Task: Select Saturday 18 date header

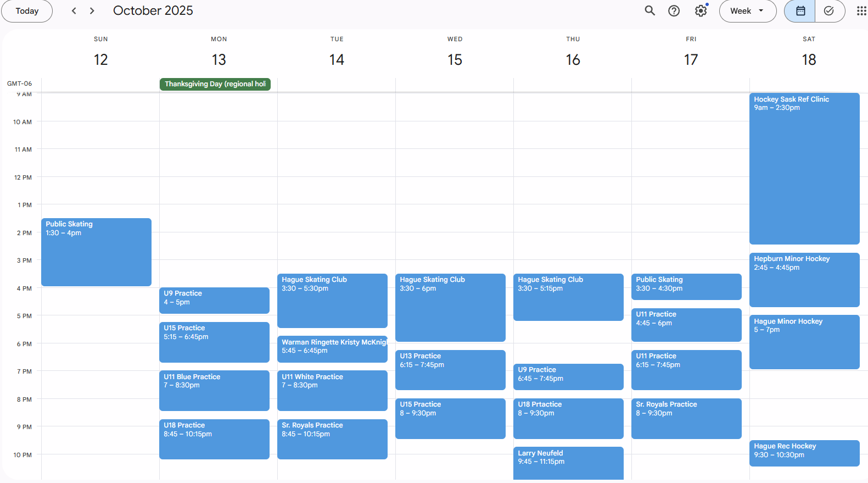Action: point(808,59)
